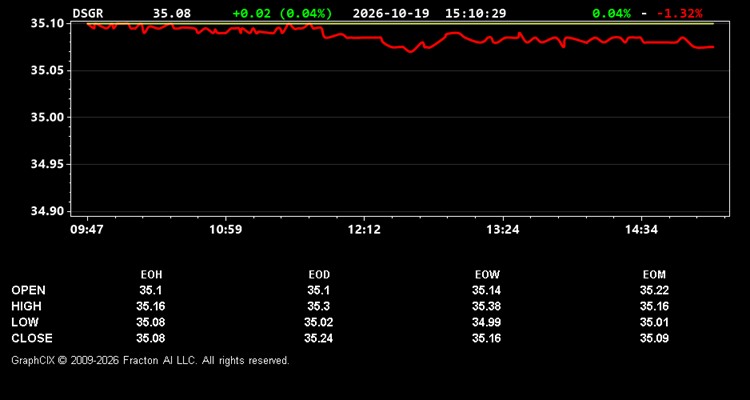Select the EOH column header

coord(151,275)
